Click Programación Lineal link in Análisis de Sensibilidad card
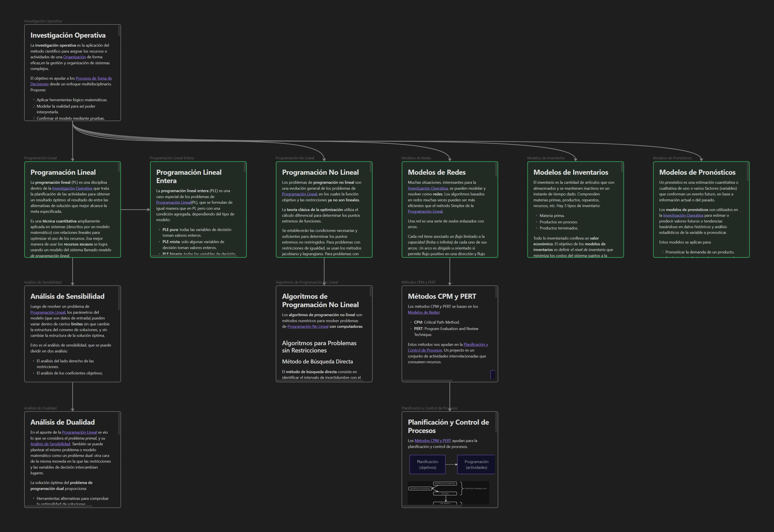The height and width of the screenshot is (532, 774). click(x=48, y=312)
